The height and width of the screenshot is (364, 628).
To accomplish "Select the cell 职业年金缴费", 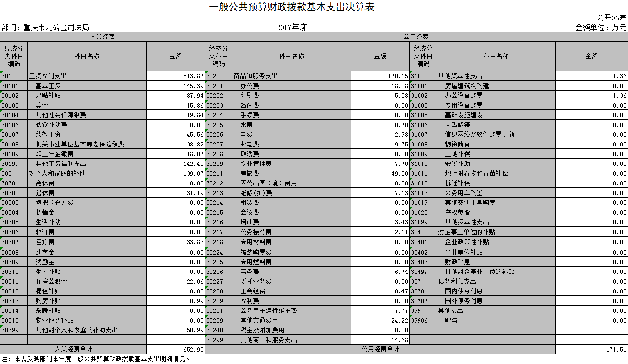I will [87, 154].
